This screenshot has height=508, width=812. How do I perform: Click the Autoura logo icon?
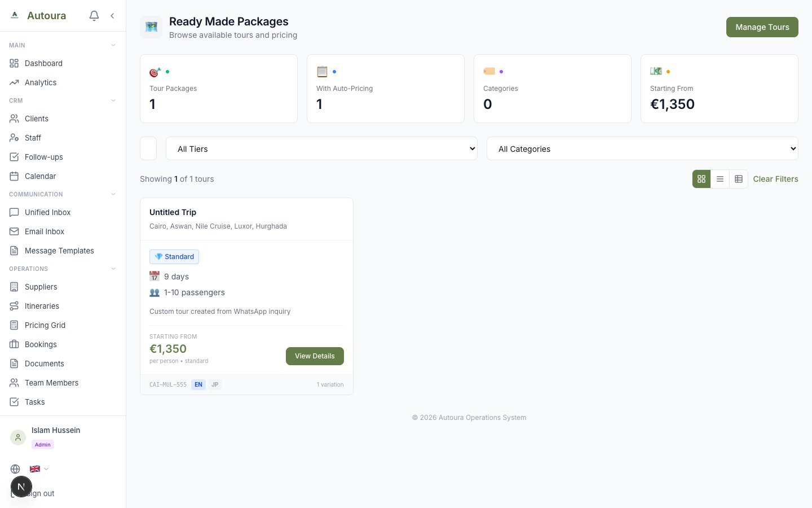pos(15,15)
